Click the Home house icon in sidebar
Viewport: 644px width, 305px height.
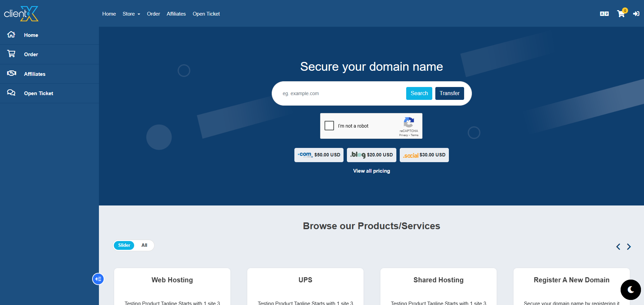(x=11, y=35)
